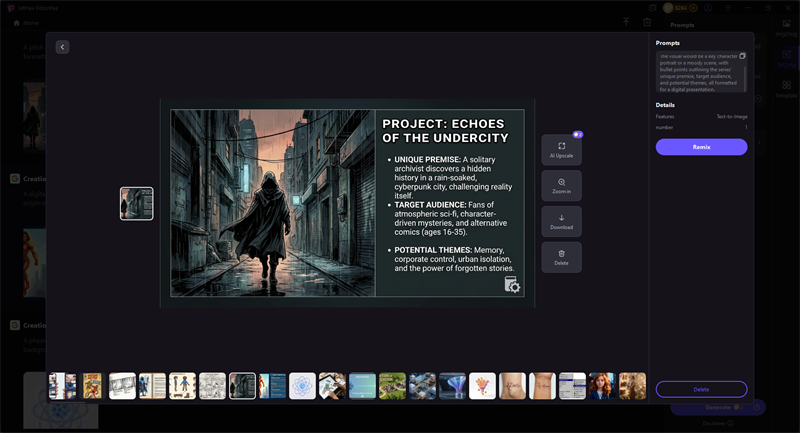This screenshot has width=800, height=433.
Task: Go to the Home tab
Action: [x=25, y=22]
